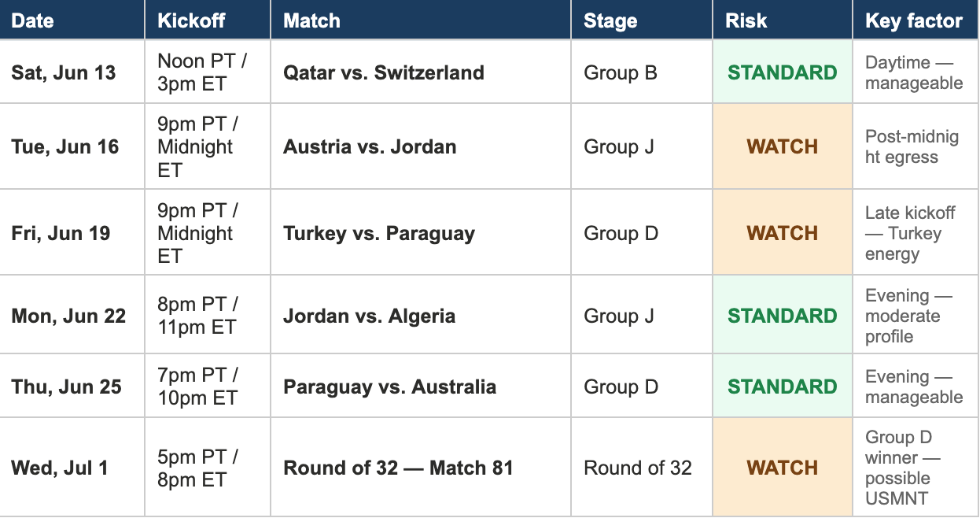This screenshot has width=980, height=518.
Task: Click the Risk column header
Action: coord(783,20)
